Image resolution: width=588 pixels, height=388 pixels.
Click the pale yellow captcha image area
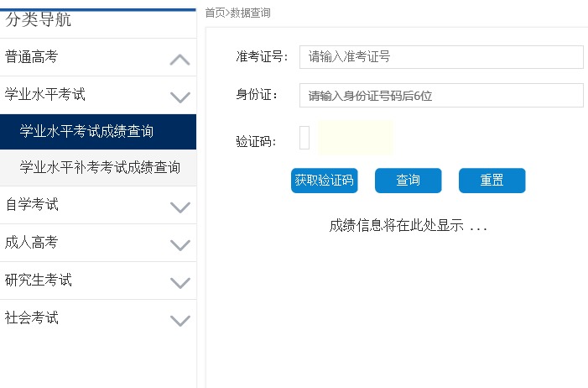[x=356, y=138]
